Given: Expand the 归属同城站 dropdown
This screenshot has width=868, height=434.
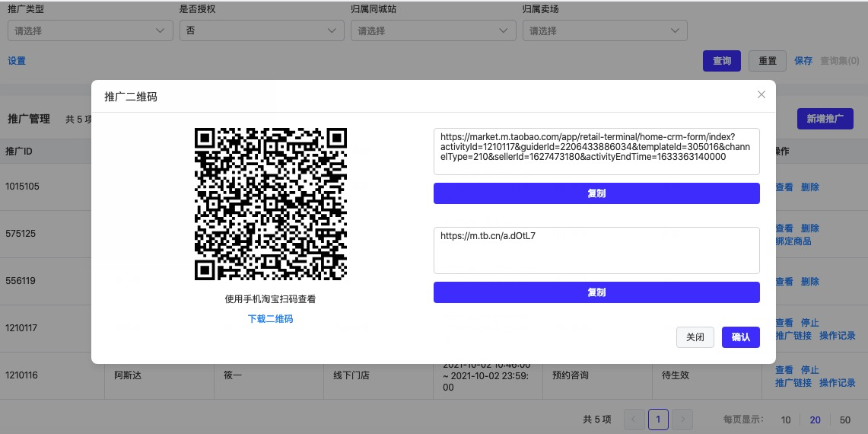Looking at the screenshot, I should 434,30.
